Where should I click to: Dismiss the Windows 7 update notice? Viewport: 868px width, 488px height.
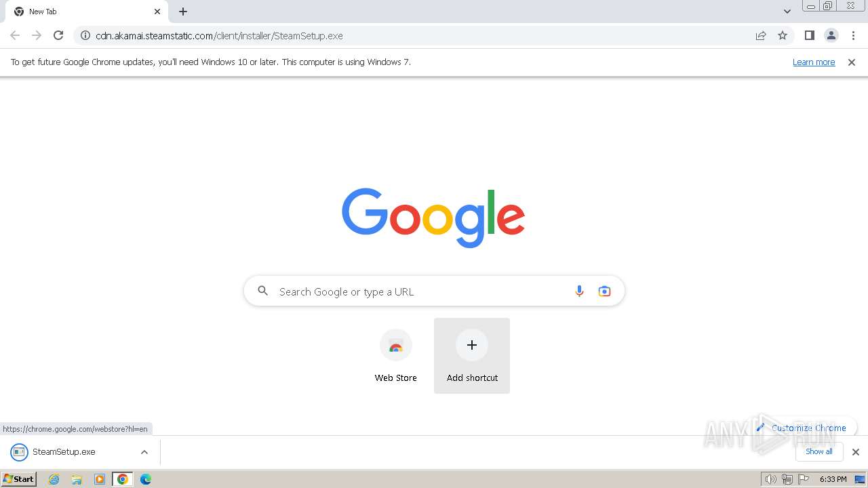point(852,62)
